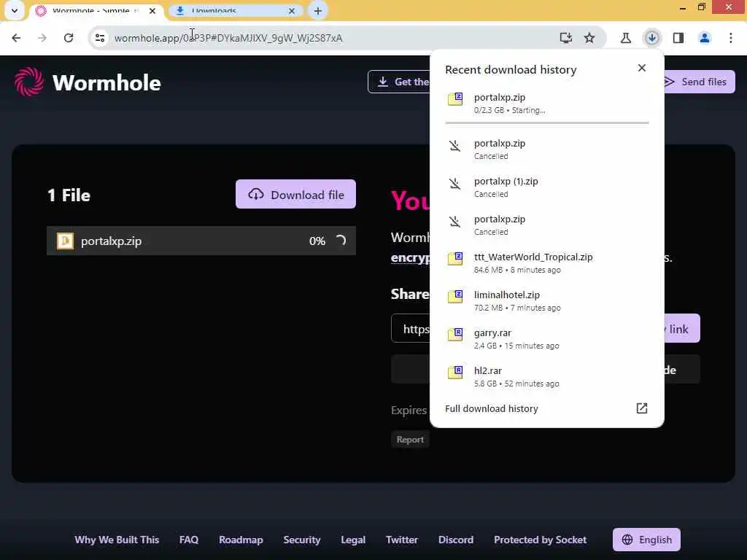The height and width of the screenshot is (560, 747).
Task: Click the Report button
Action: [410, 440]
